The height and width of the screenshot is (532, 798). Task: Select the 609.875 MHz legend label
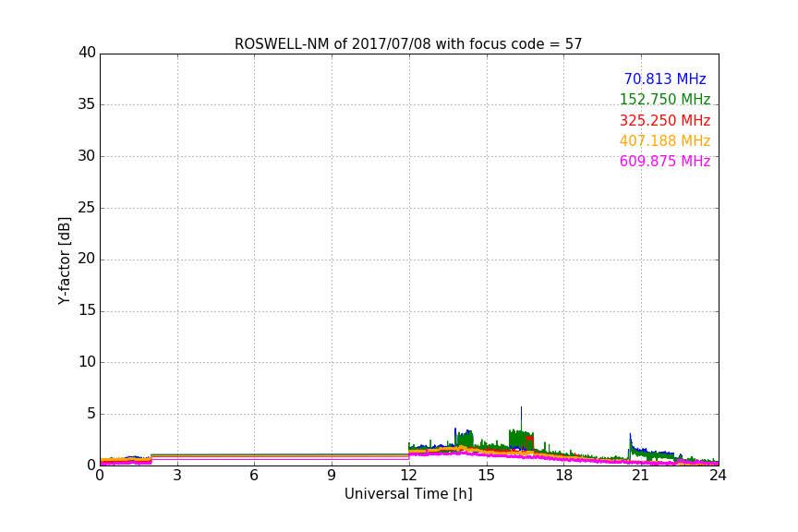click(x=665, y=162)
